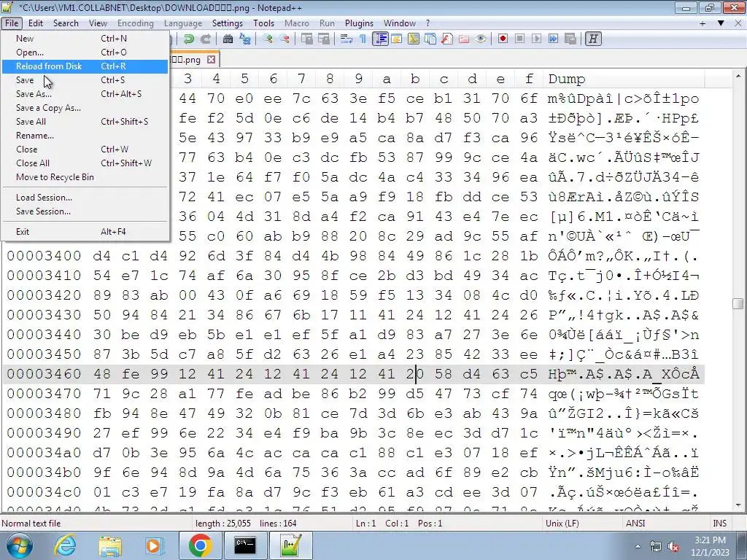Image resolution: width=747 pixels, height=560 pixels.
Task: Open the View menu
Action: tap(98, 23)
